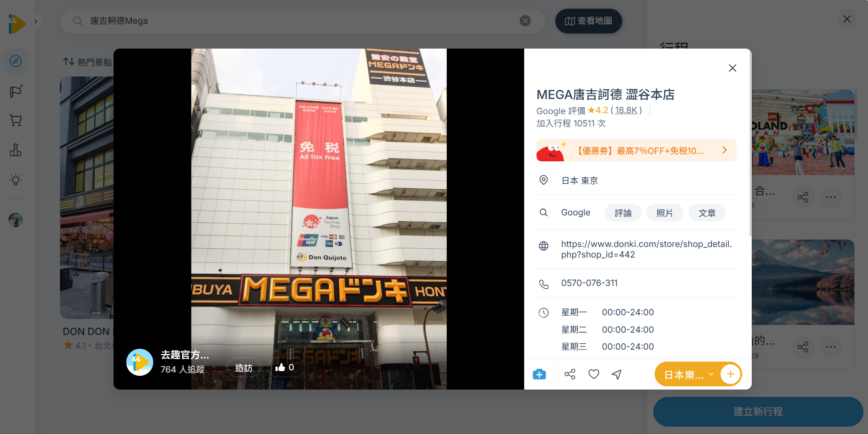Viewport: 868px width, 434px height.
Task: Click the landmark stats icon in sidebar
Action: click(x=16, y=150)
